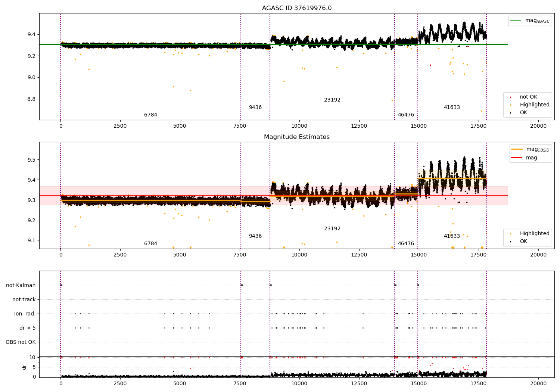Image resolution: width=560 pixels, height=392 pixels.
Task: Click label 6784 in the Magnitude Estimates plot
Action: tap(151, 244)
